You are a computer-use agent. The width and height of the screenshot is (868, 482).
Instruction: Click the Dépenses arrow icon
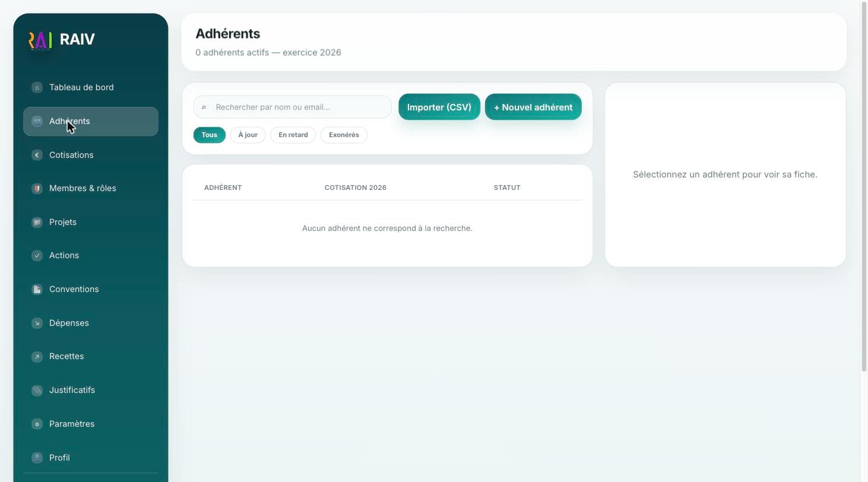(37, 323)
